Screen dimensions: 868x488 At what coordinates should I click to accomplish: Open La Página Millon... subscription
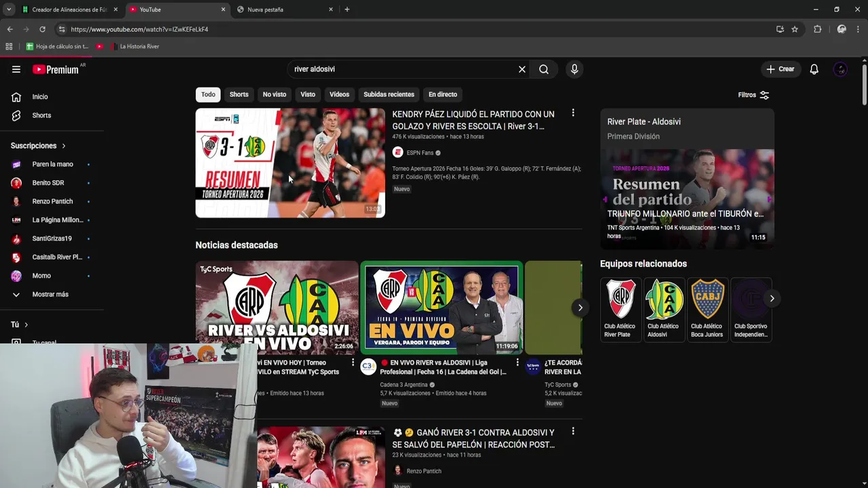(x=52, y=220)
